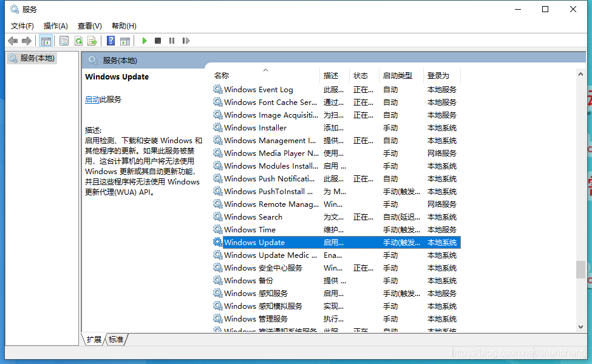Screen dimensions: 592x364
Task: Switch to the 标准 tab
Action: (x=116, y=340)
